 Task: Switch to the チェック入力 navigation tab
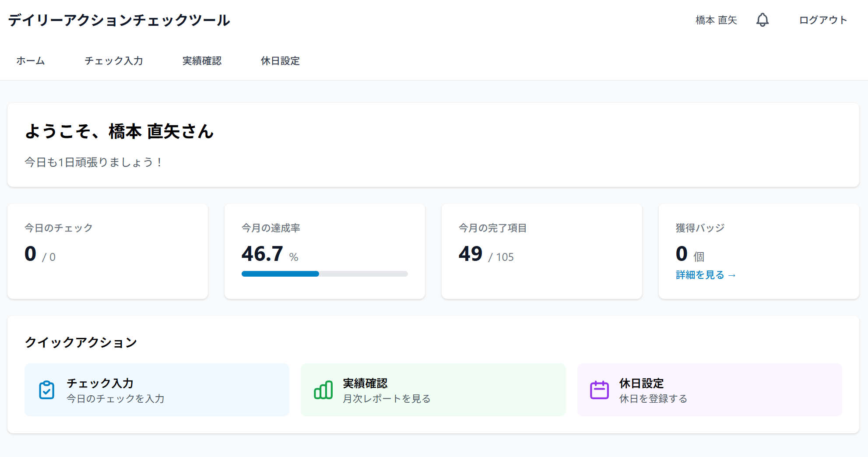click(114, 61)
